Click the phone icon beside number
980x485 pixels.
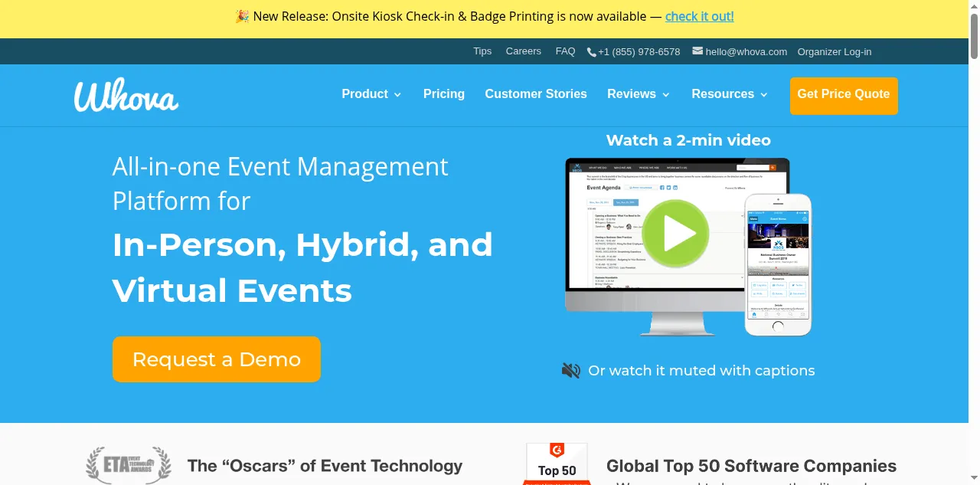click(x=591, y=52)
